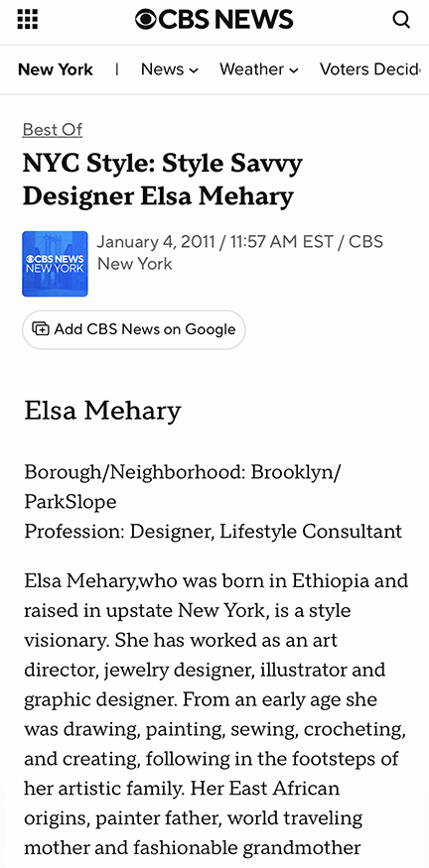Open the News menu label
This screenshot has width=429, height=868.
(x=162, y=69)
